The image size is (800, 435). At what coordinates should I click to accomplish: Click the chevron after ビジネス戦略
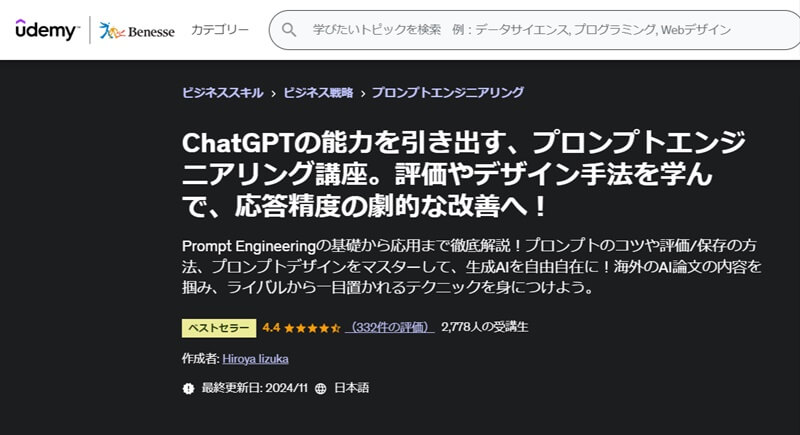[362, 93]
